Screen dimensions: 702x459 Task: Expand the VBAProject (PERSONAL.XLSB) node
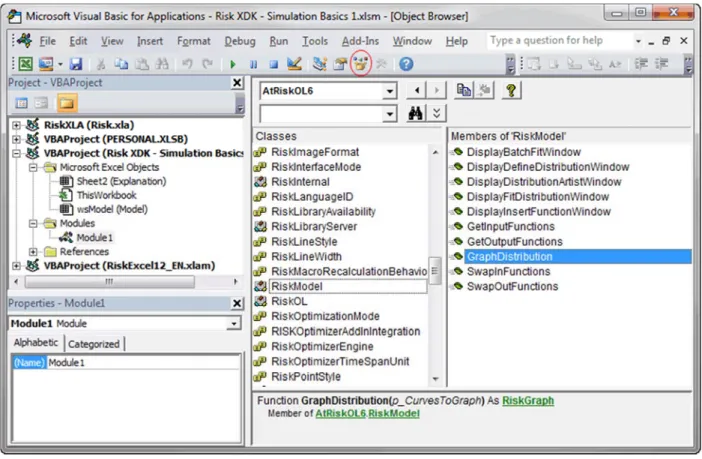(x=17, y=139)
